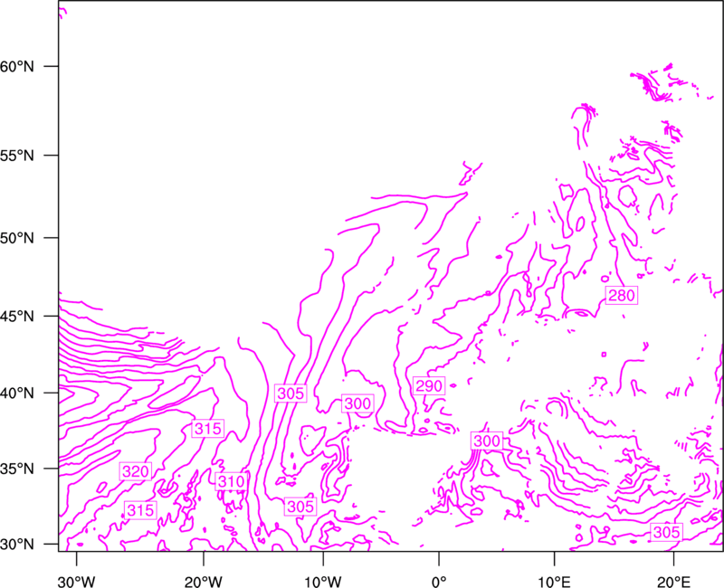Click the 45°N latitude axis label
Image resolution: width=724 pixels, height=588 pixels.
pyautogui.click(x=17, y=316)
